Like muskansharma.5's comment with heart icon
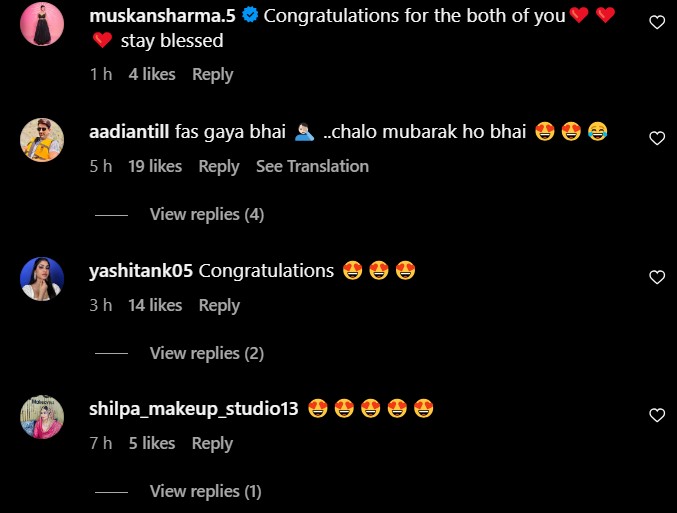The width and height of the screenshot is (677, 513). click(x=657, y=23)
